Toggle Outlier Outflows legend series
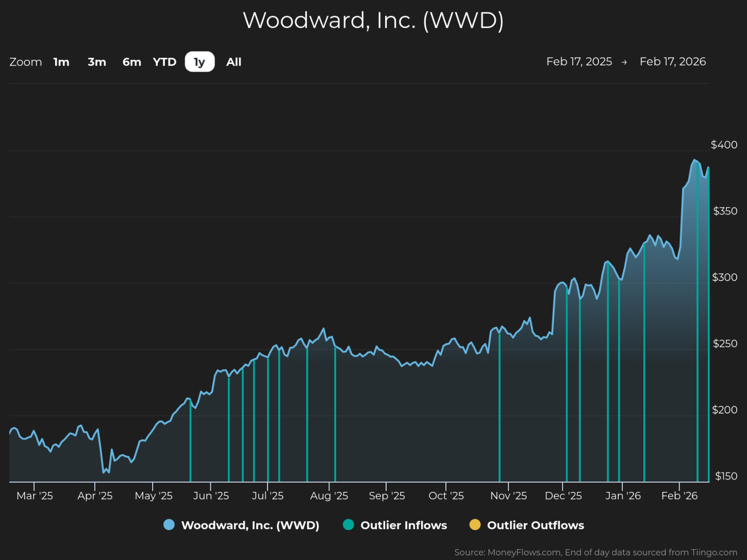Screen dimensions: 747x560 [527, 525]
